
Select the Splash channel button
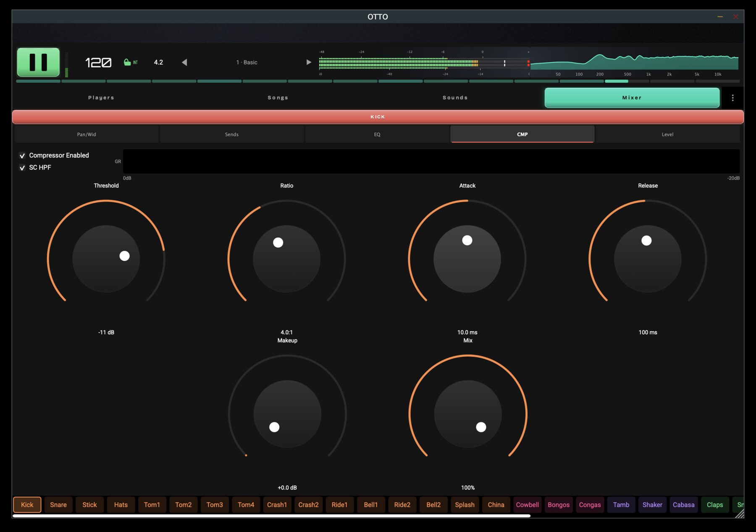(x=465, y=505)
